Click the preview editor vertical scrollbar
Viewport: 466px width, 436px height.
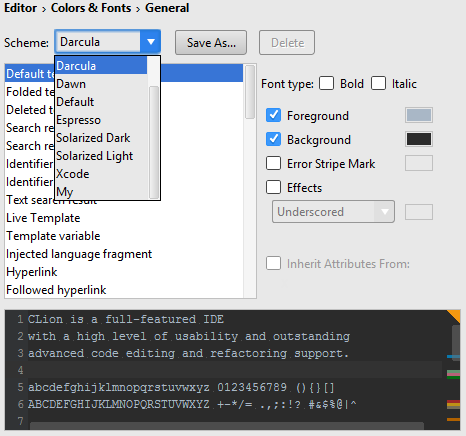click(x=456, y=343)
